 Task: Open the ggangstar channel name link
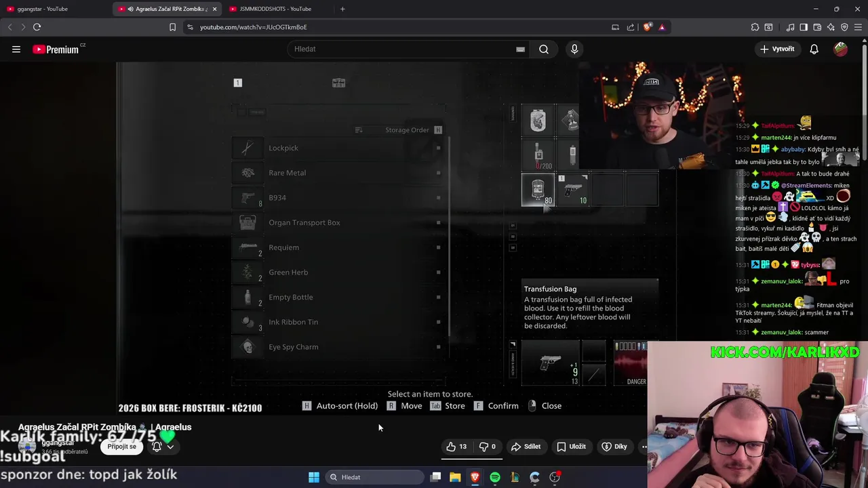58,443
